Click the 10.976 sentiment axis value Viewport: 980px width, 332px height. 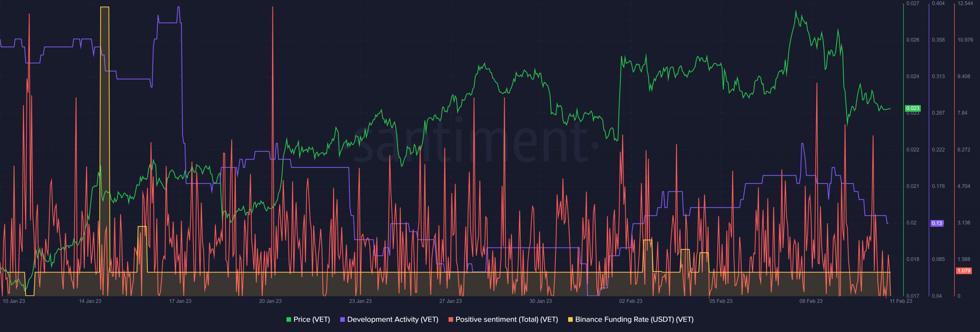pos(965,40)
